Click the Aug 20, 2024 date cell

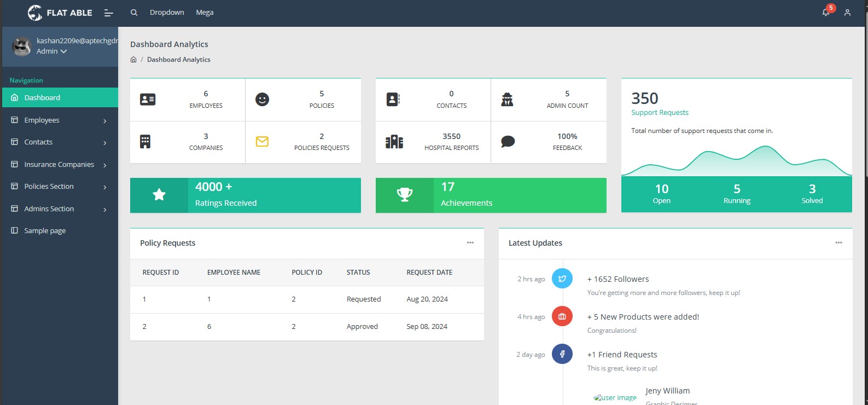tap(427, 299)
